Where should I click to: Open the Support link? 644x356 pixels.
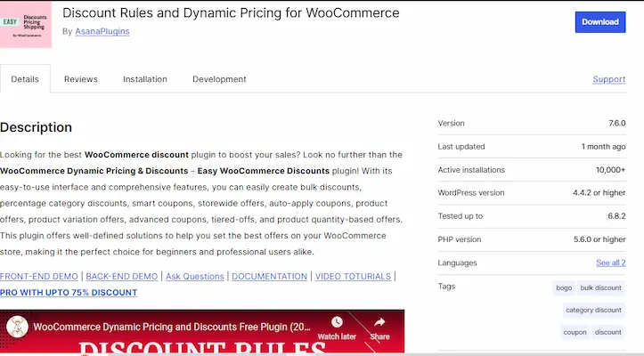pyautogui.click(x=608, y=79)
